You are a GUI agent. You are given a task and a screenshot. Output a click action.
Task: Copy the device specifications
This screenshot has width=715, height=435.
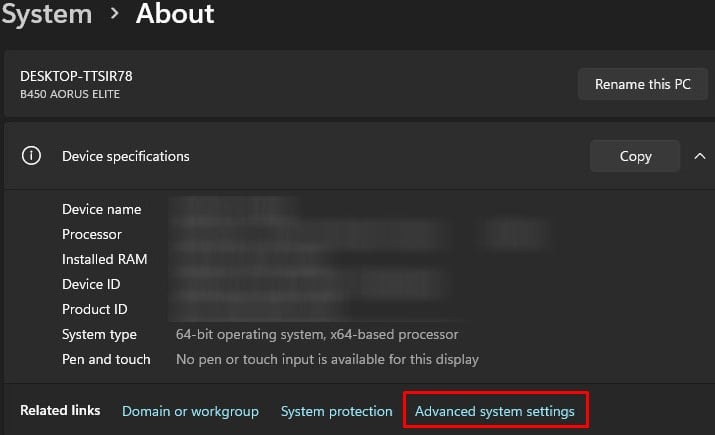(635, 156)
